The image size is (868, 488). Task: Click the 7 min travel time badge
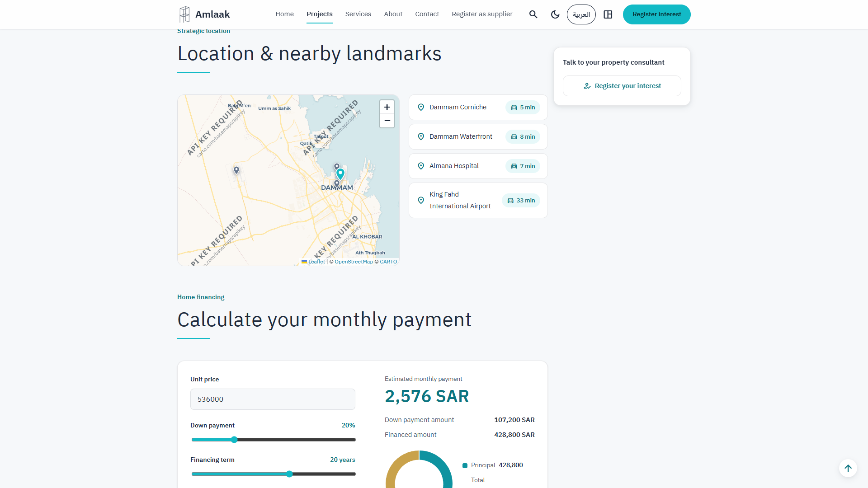click(x=523, y=166)
